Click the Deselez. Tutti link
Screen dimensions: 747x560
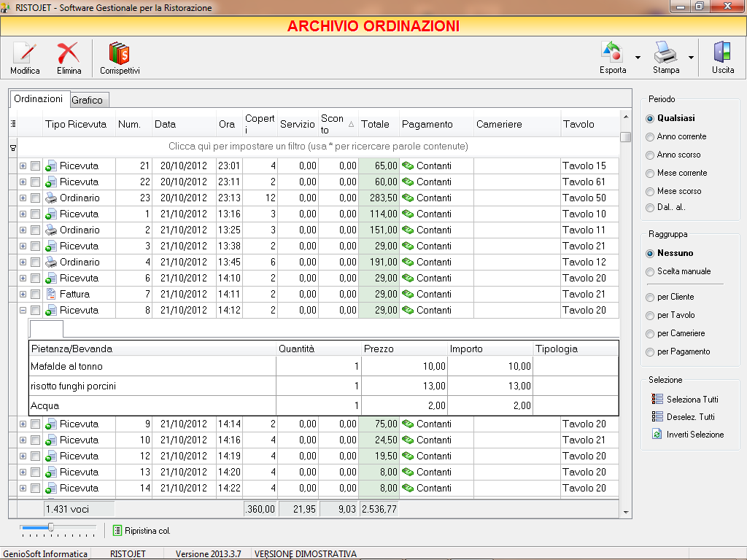coord(690,417)
